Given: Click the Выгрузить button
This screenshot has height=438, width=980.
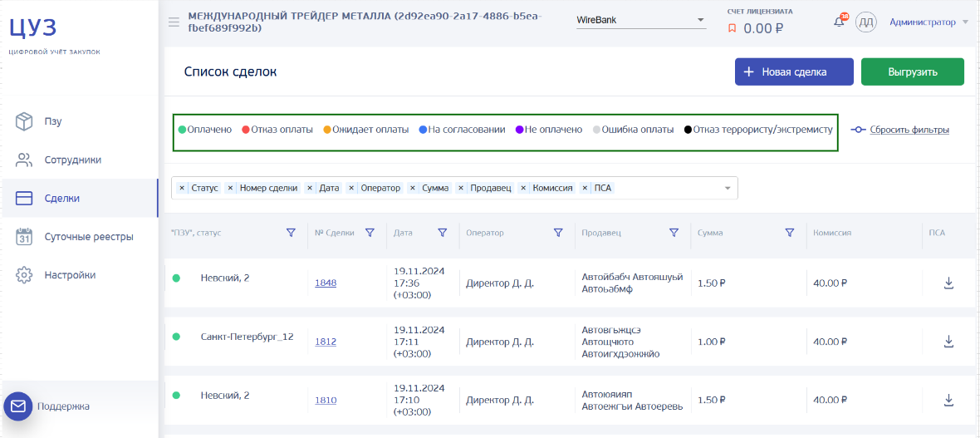Looking at the screenshot, I should (x=913, y=72).
